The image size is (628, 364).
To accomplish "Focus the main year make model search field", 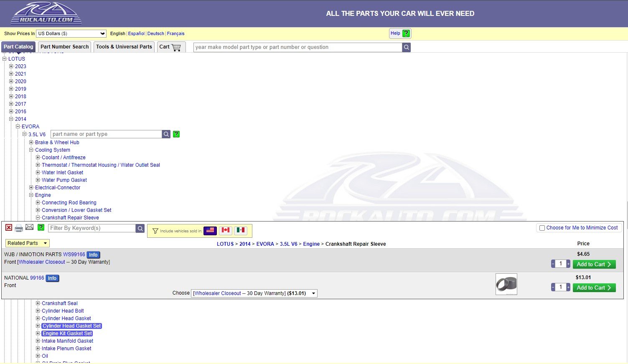I will coord(298,47).
